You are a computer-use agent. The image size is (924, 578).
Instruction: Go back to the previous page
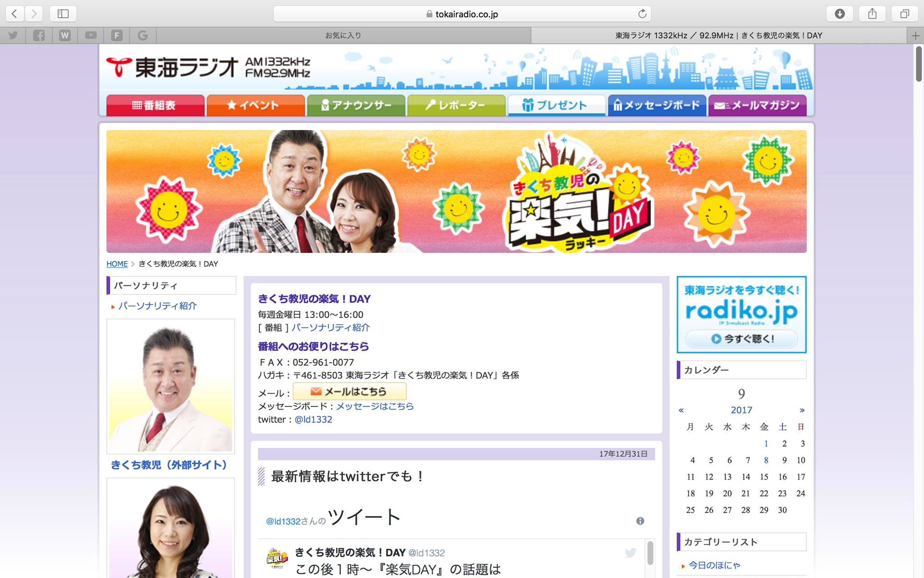click(x=15, y=14)
